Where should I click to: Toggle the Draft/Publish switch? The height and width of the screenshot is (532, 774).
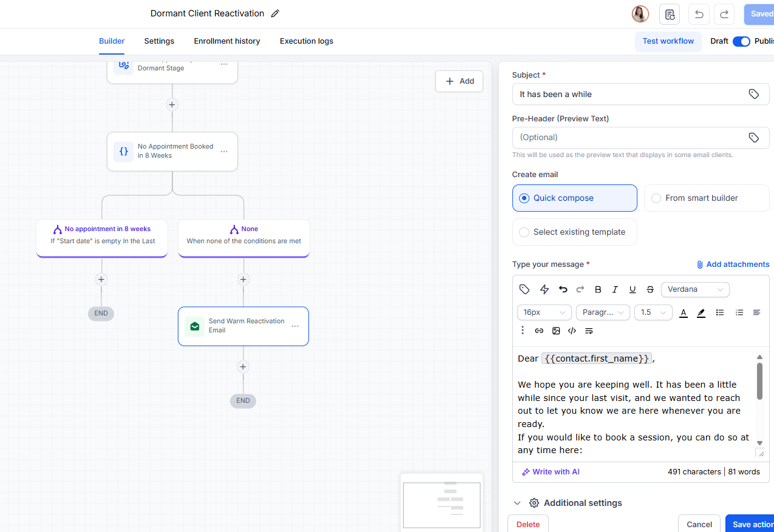point(741,41)
